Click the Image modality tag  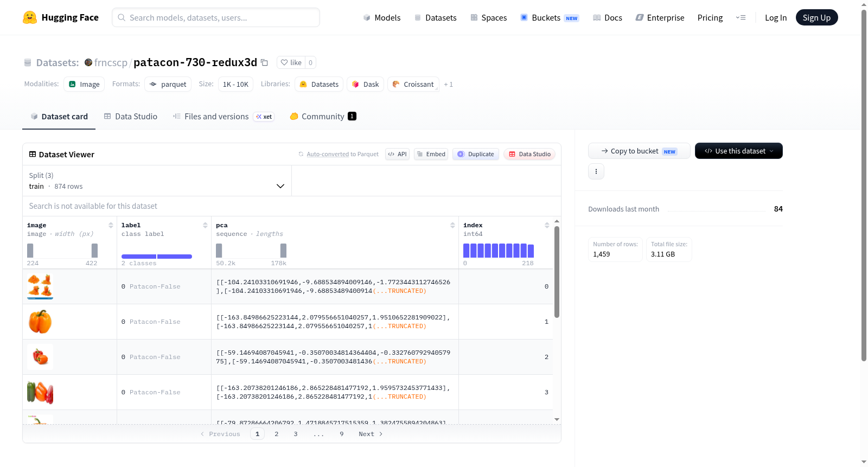tap(84, 84)
